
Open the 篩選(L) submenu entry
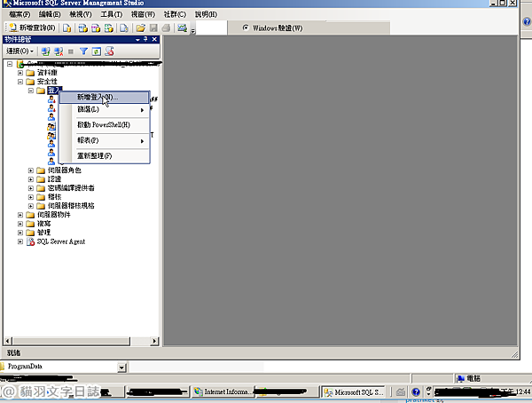[104, 109]
